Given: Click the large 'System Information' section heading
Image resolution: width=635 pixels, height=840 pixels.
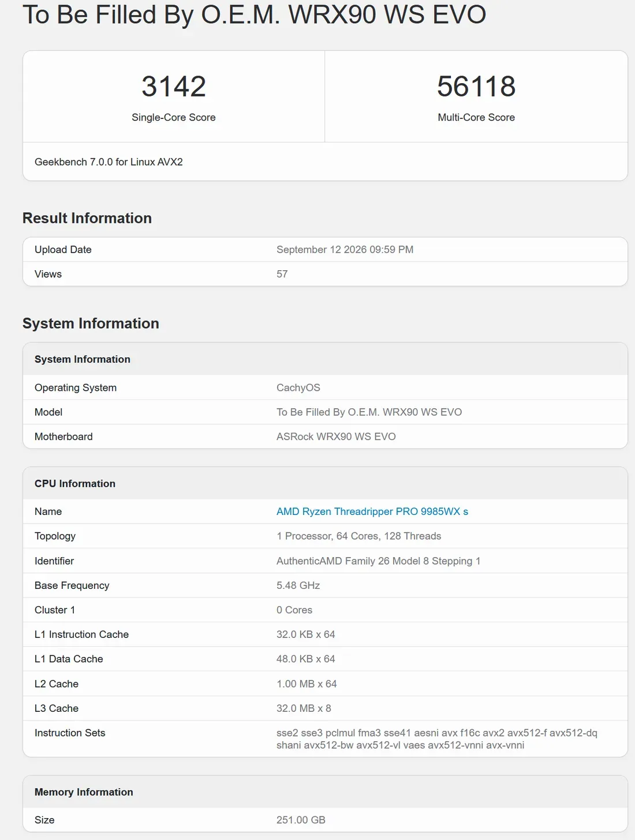Looking at the screenshot, I should [x=91, y=323].
